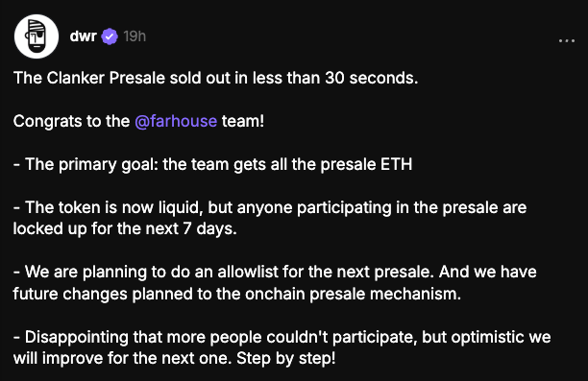Click the 'Clanker Presale sold out' sentence
This screenshot has height=381, width=588.
click(x=215, y=78)
